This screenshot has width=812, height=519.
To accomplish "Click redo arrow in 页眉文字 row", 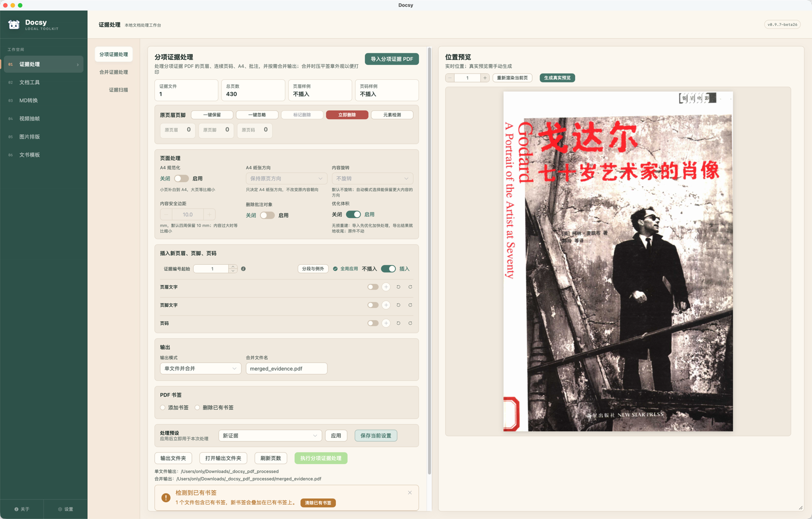I will tap(410, 287).
